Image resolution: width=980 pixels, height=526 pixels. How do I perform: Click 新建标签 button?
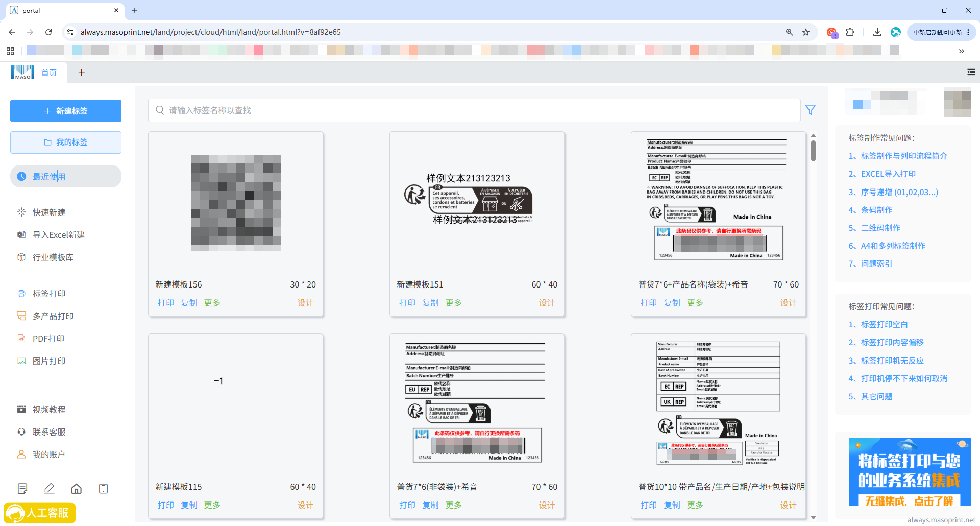tap(66, 111)
